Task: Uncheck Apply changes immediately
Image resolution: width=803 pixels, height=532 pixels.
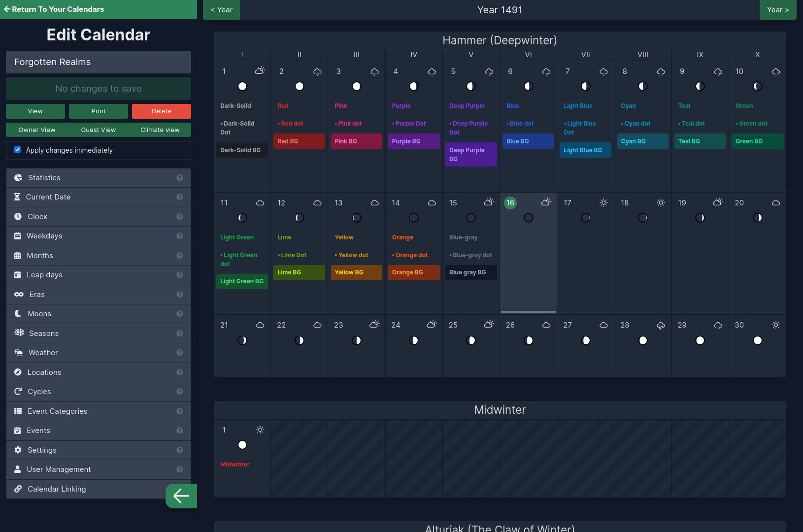Action: [17, 150]
